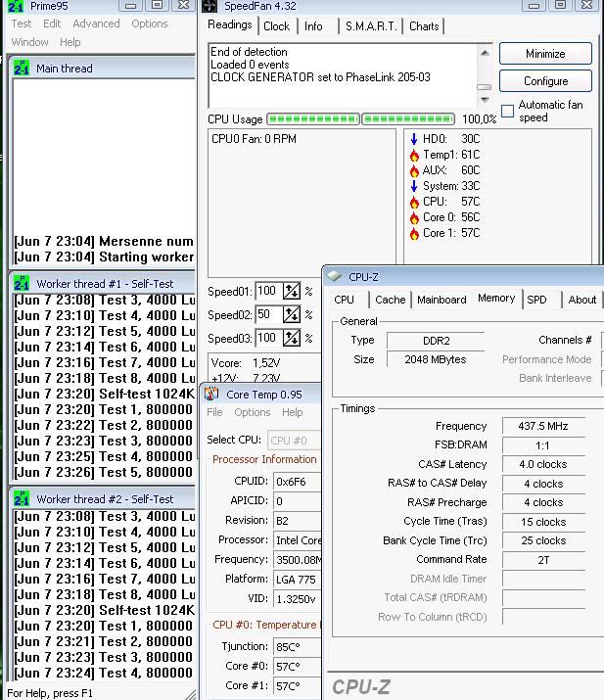The image size is (604, 700).
Task: Adjust the Speed01 spinner arrows
Action: (292, 291)
